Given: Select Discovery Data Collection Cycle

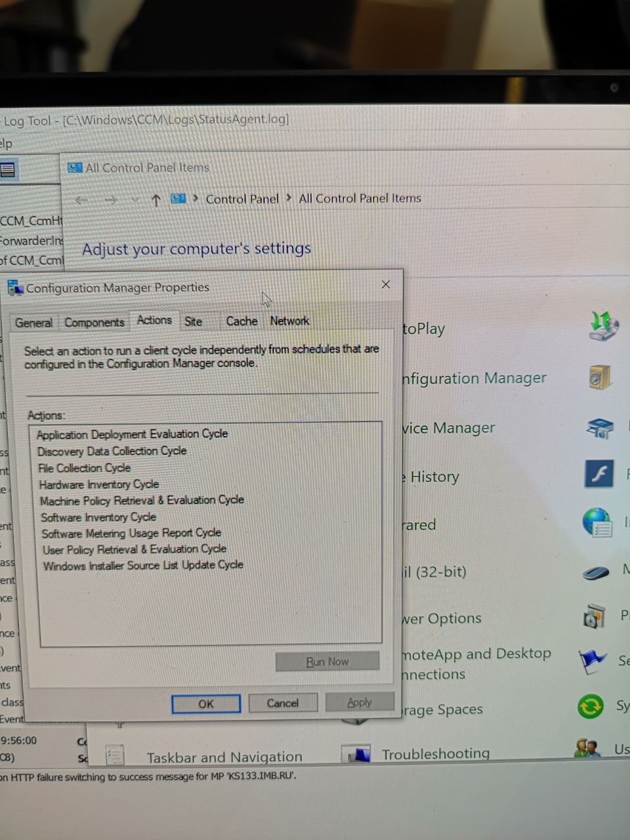Looking at the screenshot, I should pyautogui.click(x=112, y=451).
